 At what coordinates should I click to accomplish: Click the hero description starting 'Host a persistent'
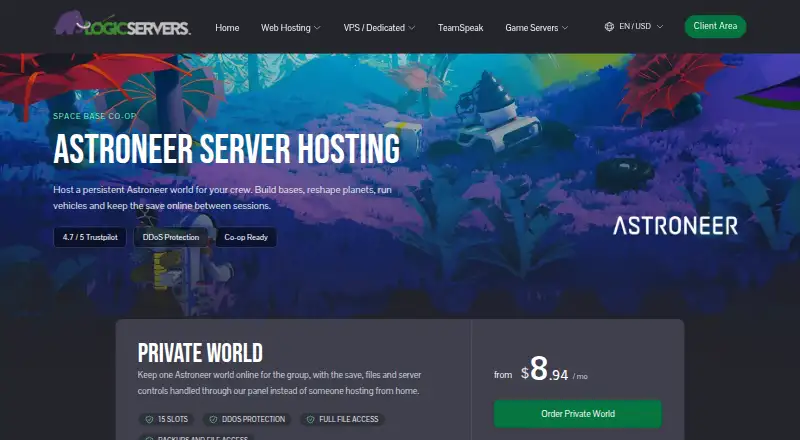click(x=222, y=198)
